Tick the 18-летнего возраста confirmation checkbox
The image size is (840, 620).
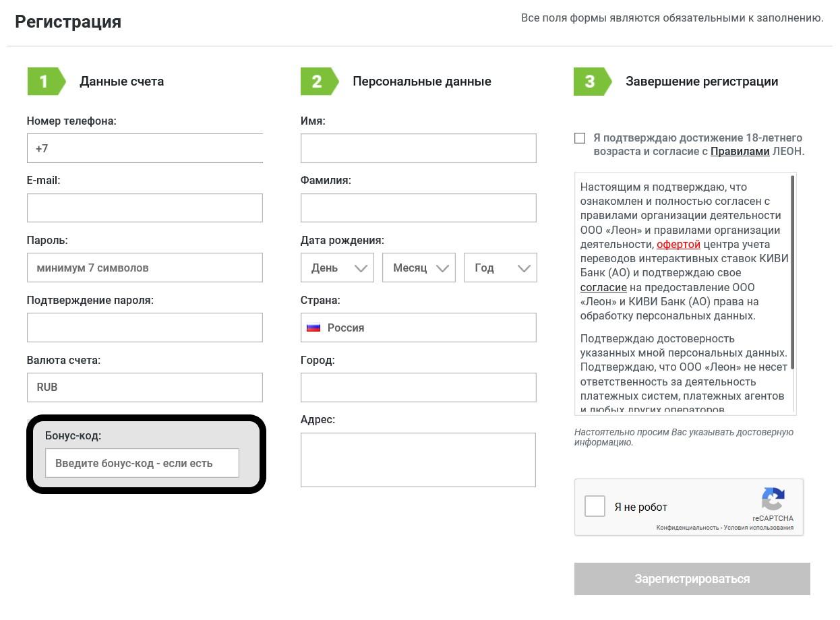pyautogui.click(x=580, y=138)
